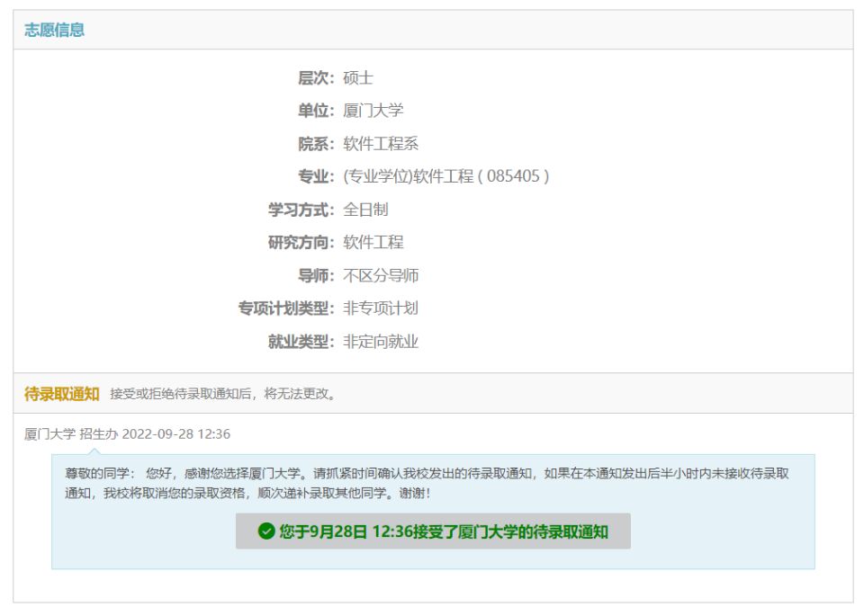Click the 层次 value 硕士
The width and height of the screenshot is (864, 616).
(358, 77)
